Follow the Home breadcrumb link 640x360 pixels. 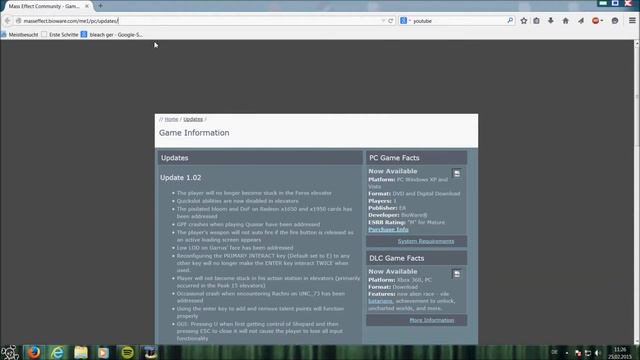coord(171,119)
